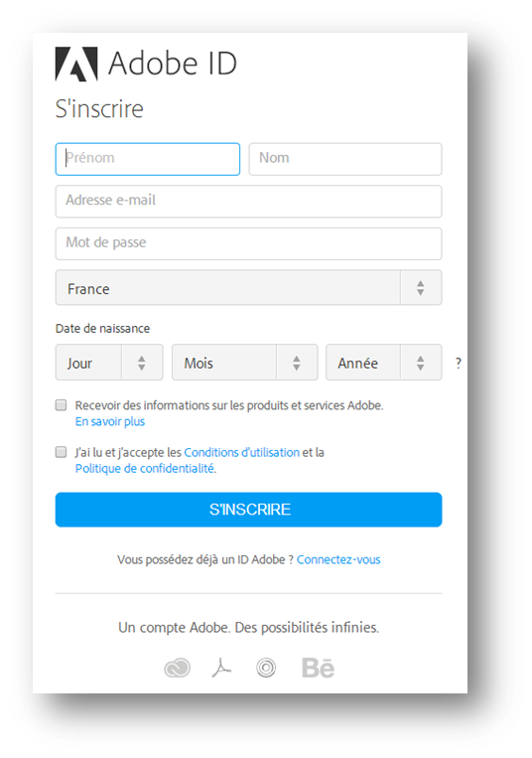Viewport: 532px width, 758px height.
Task: Check the Adobe product information checkbox
Action: [x=61, y=405]
